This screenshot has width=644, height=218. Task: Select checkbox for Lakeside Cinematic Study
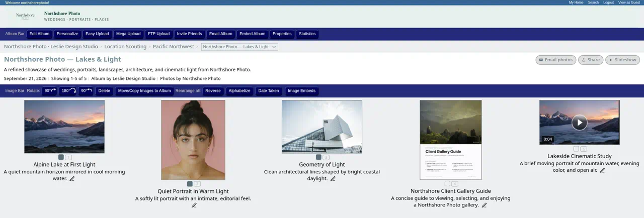point(576,149)
